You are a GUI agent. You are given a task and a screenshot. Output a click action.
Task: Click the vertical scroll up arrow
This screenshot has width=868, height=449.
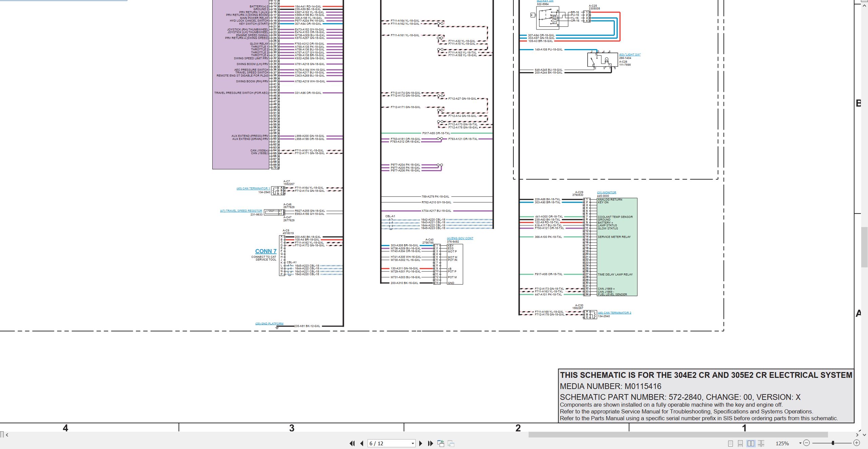(x=864, y=6)
